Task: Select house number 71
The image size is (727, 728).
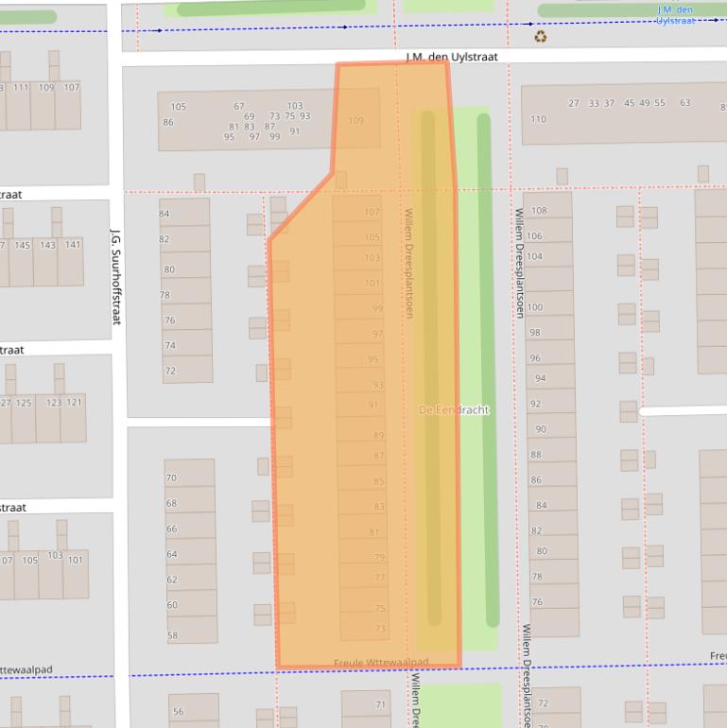Action: pyautogui.click(x=381, y=704)
